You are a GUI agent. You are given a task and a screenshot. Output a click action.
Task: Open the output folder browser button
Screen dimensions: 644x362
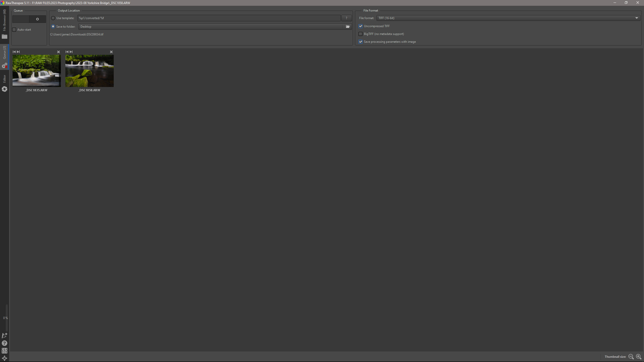[x=348, y=26]
